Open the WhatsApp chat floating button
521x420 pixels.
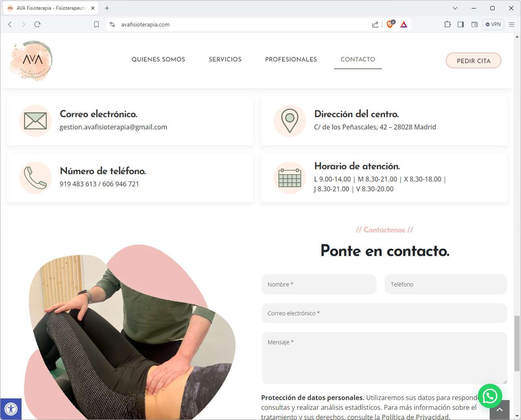pyautogui.click(x=490, y=396)
